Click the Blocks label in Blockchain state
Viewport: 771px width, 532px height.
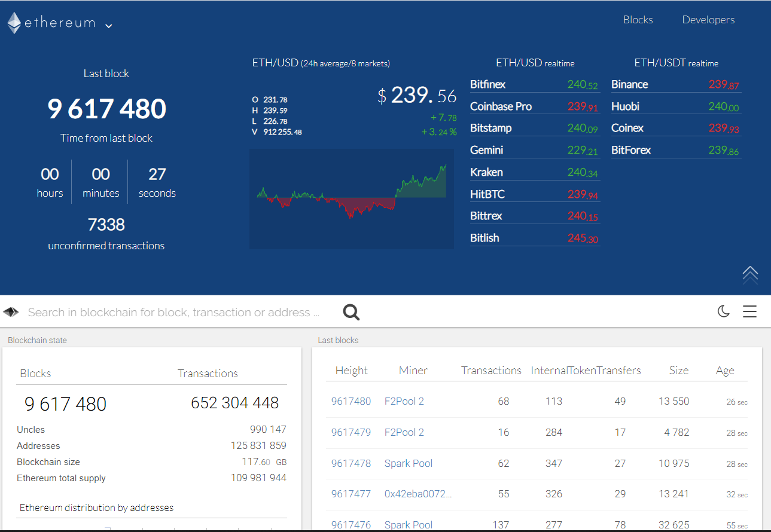tap(35, 374)
